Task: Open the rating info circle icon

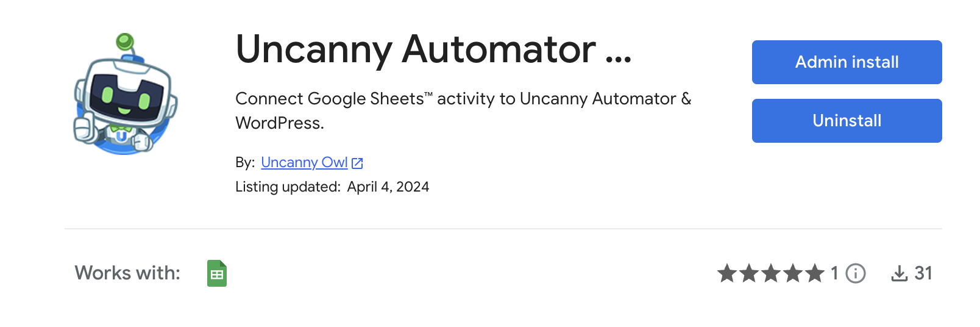Action: (x=856, y=273)
